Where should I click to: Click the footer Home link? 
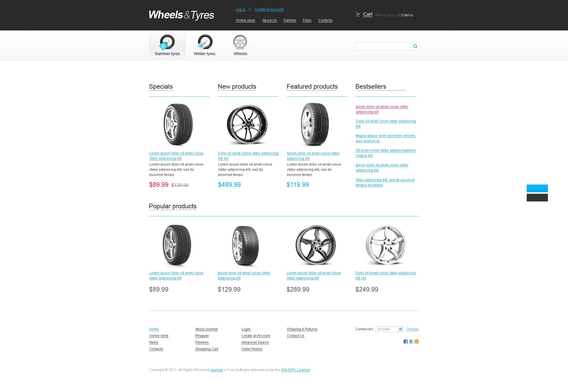pos(154,329)
